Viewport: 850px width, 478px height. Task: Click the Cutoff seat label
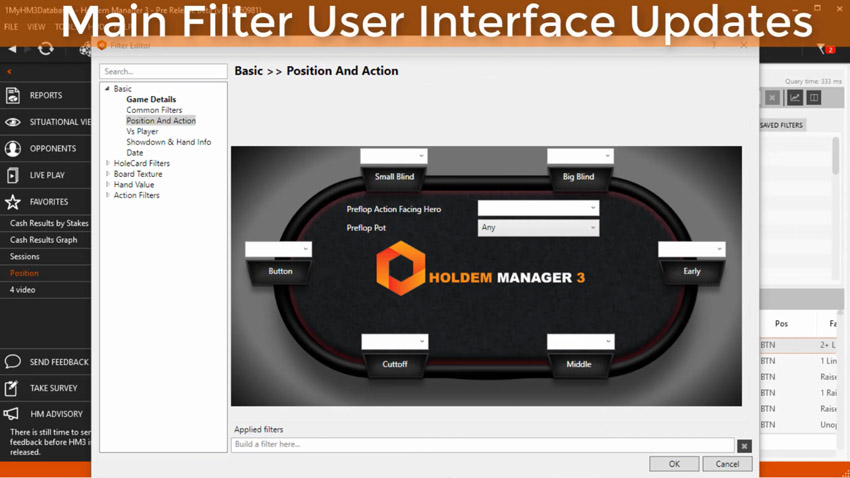tap(395, 364)
